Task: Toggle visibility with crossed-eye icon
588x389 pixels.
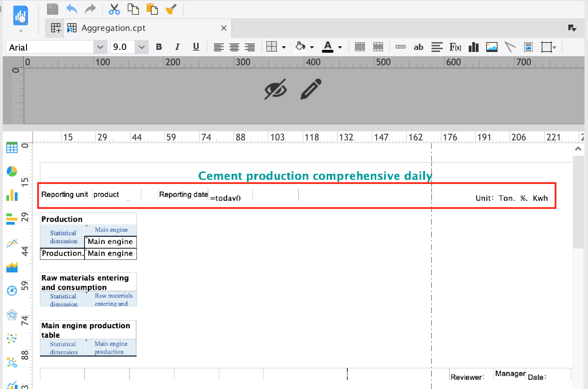Action: 275,89
